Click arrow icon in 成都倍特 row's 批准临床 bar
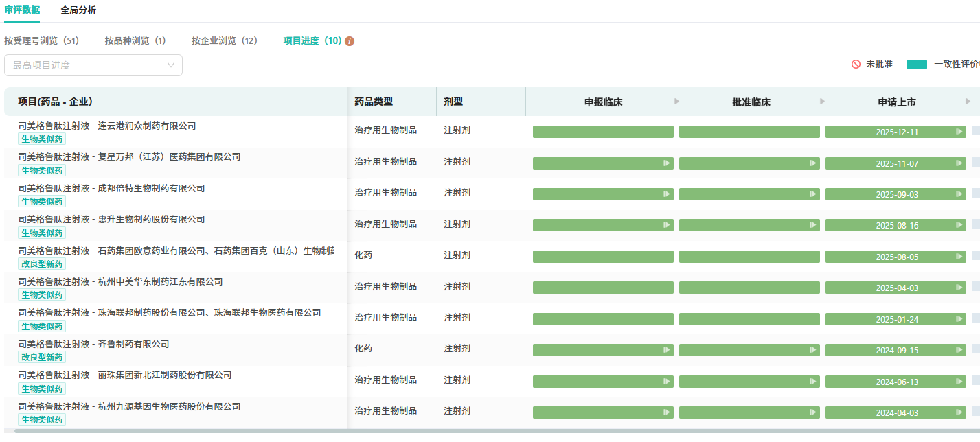This screenshot has width=980, height=442. tap(813, 194)
